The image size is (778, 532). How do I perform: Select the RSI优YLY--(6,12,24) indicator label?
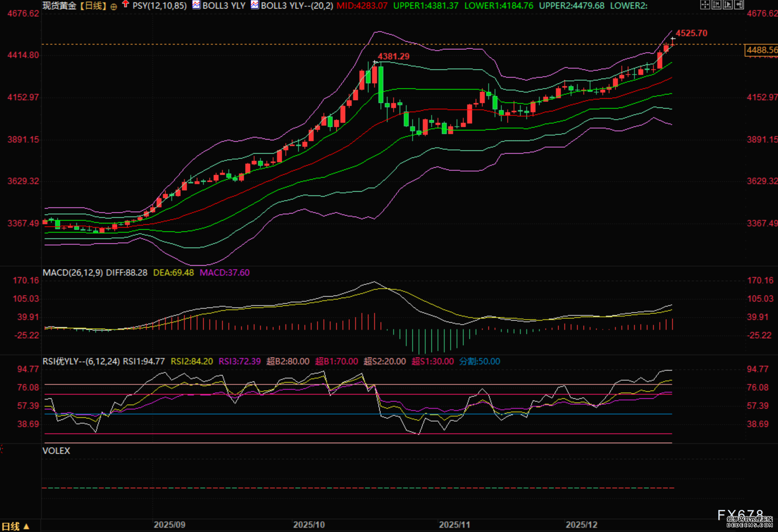tap(81, 362)
